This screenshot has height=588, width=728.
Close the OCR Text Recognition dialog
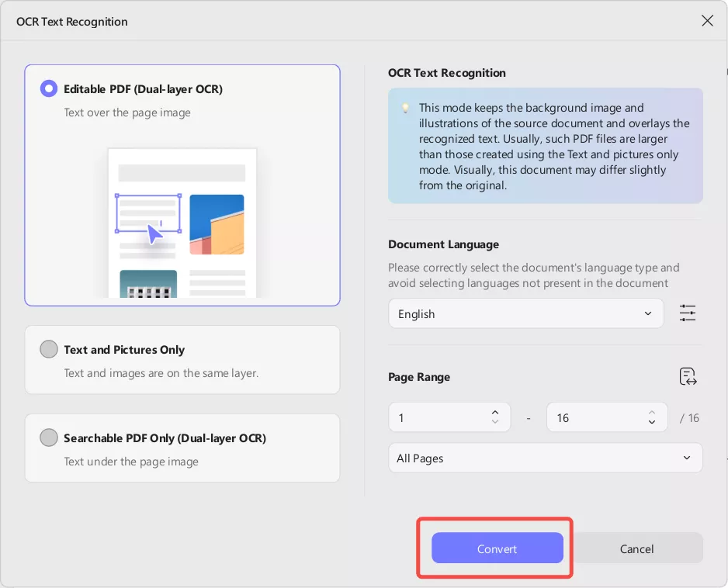(707, 21)
